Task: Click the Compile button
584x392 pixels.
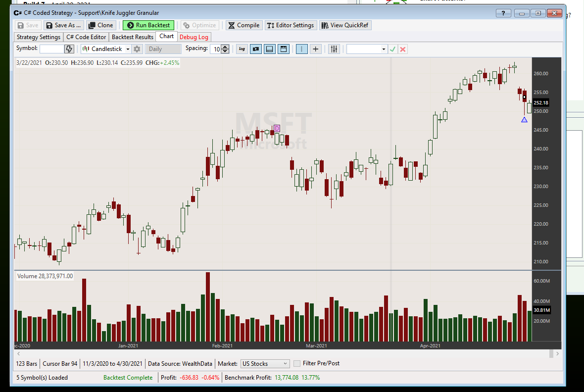Action: coord(243,25)
